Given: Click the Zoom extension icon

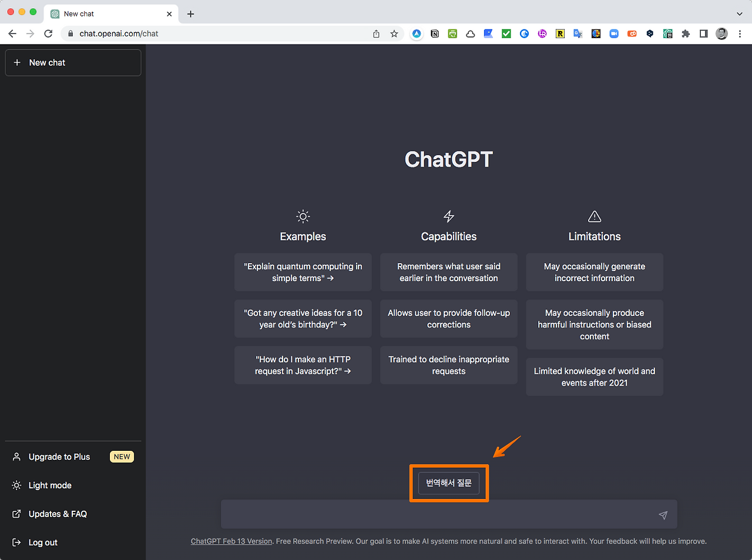Looking at the screenshot, I should tap(614, 33).
